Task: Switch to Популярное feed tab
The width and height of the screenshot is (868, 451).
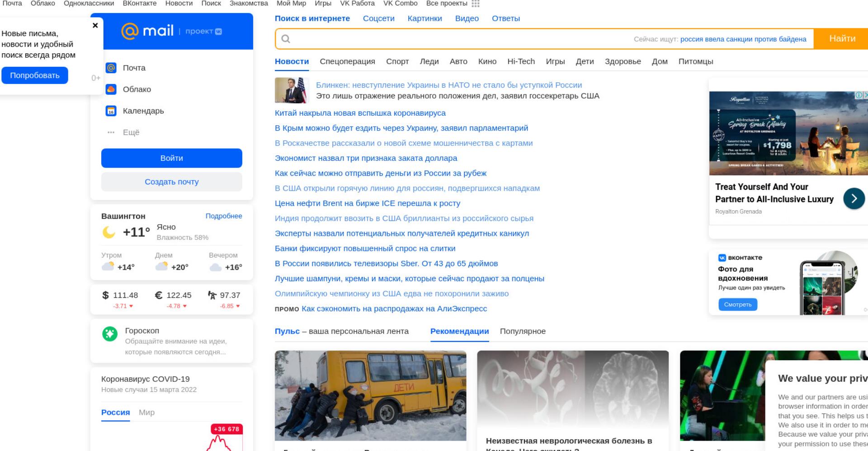Action: [523, 331]
